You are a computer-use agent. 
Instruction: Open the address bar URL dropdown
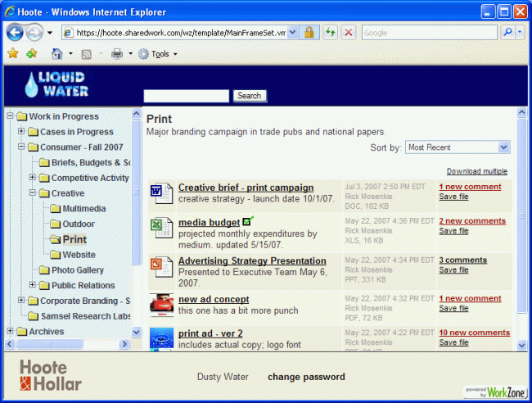pyautogui.click(x=293, y=33)
